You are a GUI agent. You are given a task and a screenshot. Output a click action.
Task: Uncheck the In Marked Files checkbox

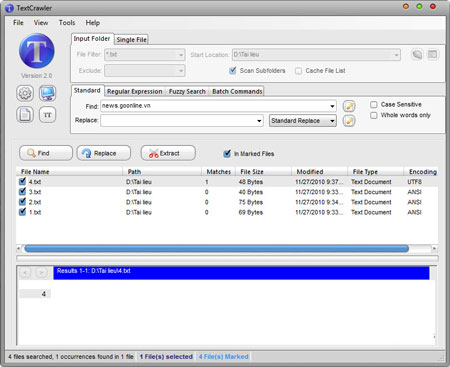pos(227,154)
